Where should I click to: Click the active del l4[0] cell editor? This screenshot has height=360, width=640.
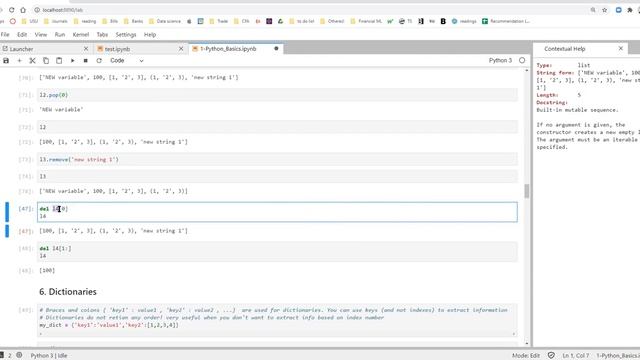[x=277, y=212]
